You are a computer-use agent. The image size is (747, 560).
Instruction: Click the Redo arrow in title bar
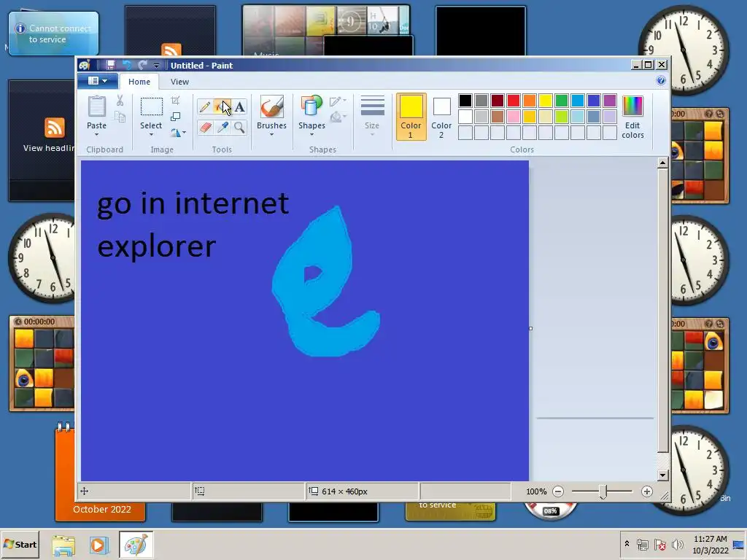pyautogui.click(x=142, y=65)
